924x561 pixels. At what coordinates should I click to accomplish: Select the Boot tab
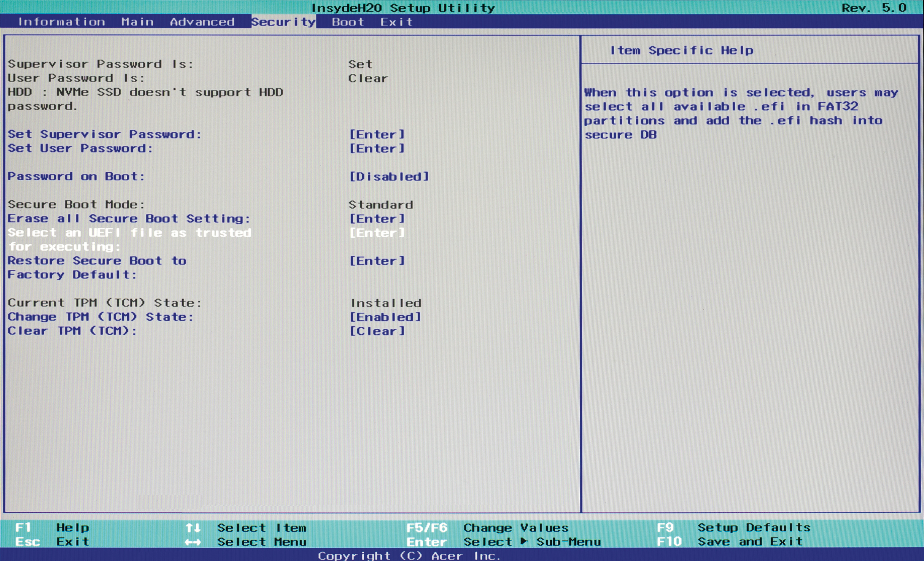pyautogui.click(x=348, y=22)
